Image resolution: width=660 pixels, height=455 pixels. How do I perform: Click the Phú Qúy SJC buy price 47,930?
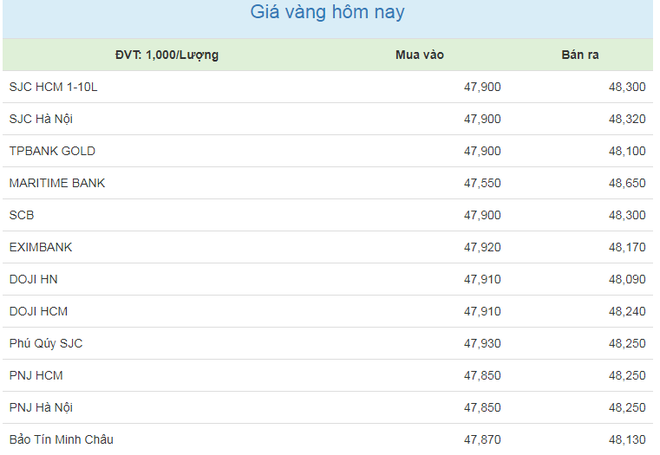point(482,343)
